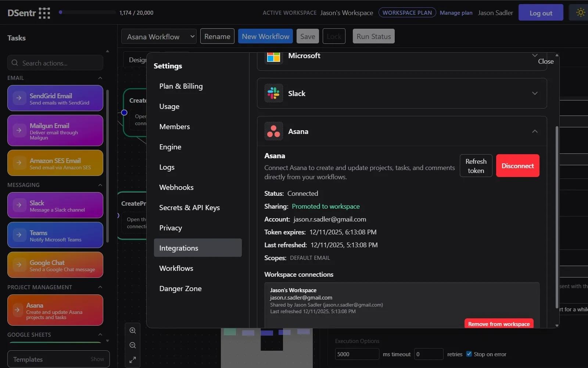Screen dimensions: 588x368
Task: Click the DSentr logo in header
Action: click(29, 13)
